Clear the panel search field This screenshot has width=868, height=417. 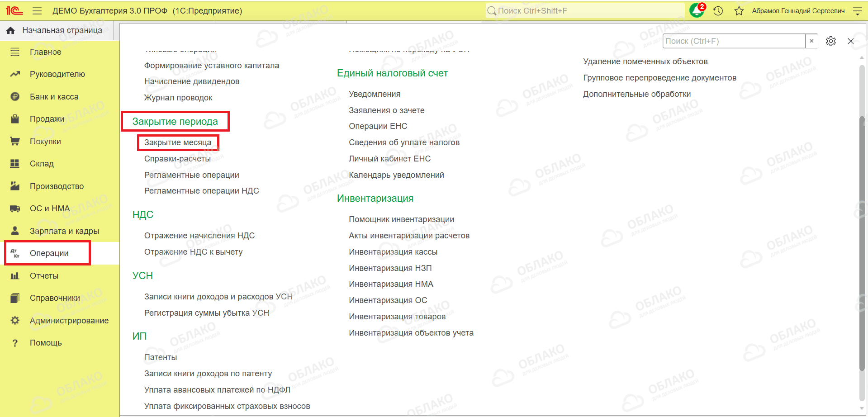[811, 41]
